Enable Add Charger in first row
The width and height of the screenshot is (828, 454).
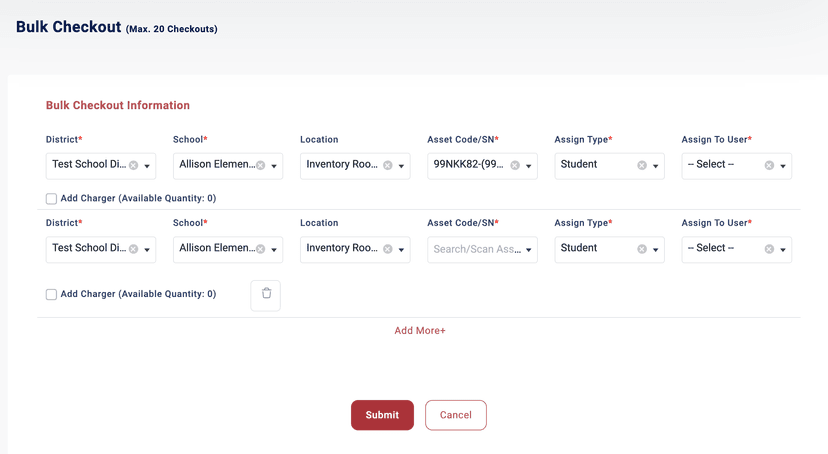click(51, 199)
